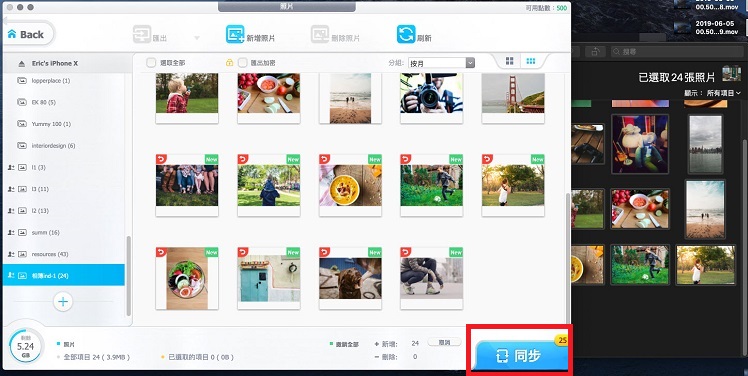Click the 5.24 GB storage ring
The width and height of the screenshot is (748, 376).
pos(25,346)
